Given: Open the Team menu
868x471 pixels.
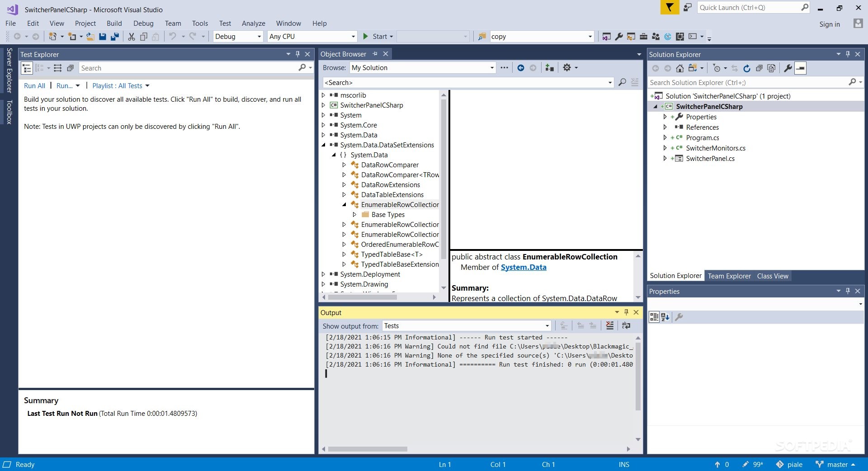Looking at the screenshot, I should tap(173, 24).
